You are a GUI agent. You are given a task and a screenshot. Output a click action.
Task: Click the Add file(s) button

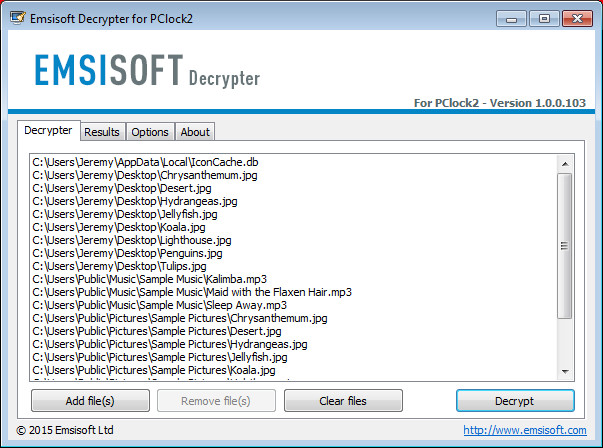90,401
